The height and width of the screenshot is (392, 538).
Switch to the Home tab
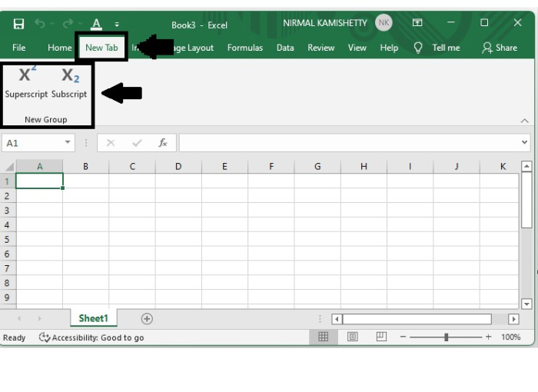click(x=60, y=48)
